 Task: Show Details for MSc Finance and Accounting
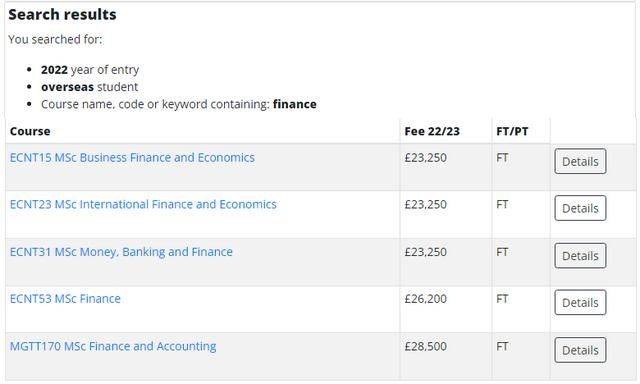(x=580, y=350)
